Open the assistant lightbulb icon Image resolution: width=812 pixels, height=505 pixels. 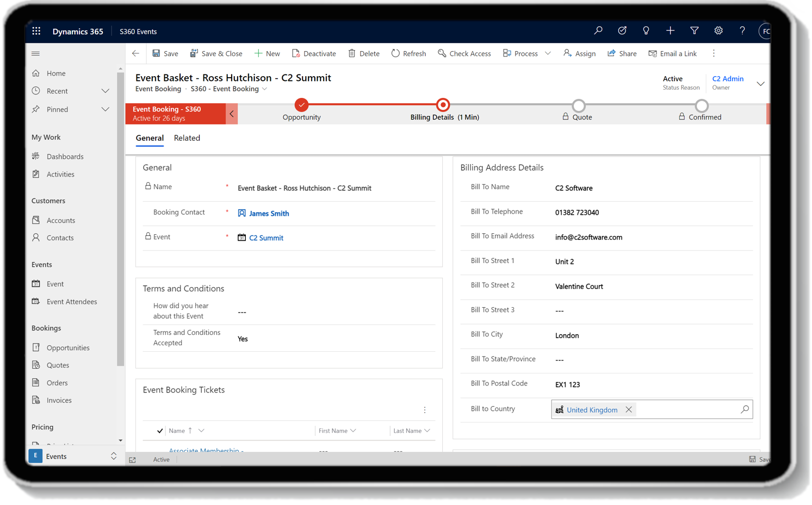pos(646,31)
